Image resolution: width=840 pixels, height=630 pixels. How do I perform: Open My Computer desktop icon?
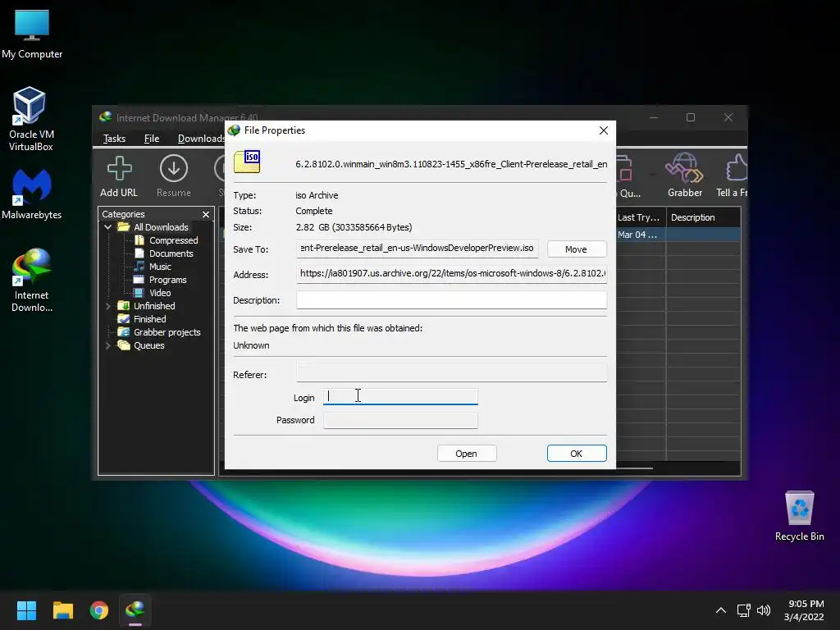pos(32,34)
